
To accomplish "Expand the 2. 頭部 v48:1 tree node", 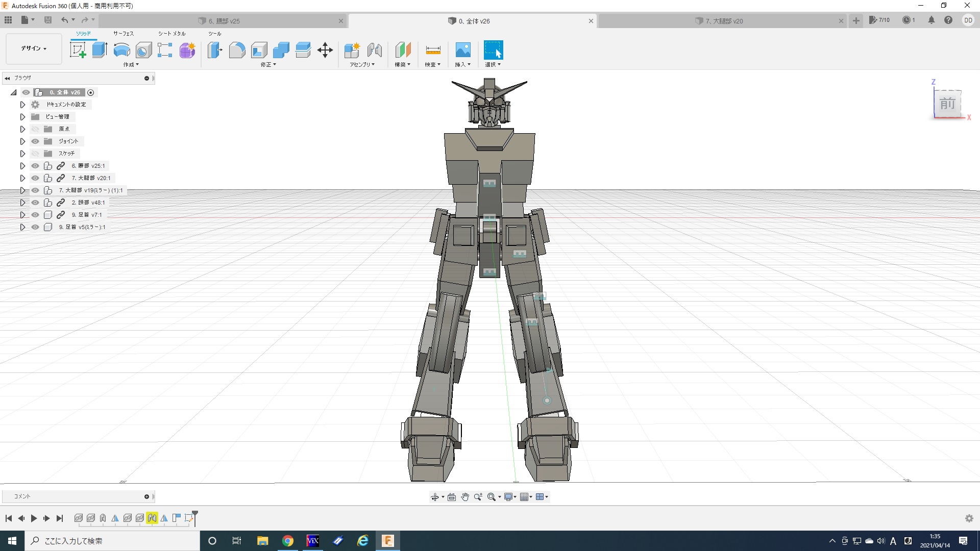I will (22, 203).
